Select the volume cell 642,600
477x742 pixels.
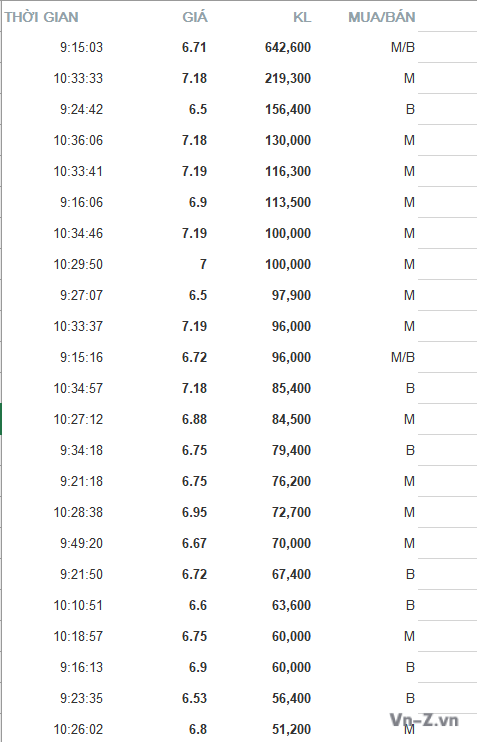[288, 47]
